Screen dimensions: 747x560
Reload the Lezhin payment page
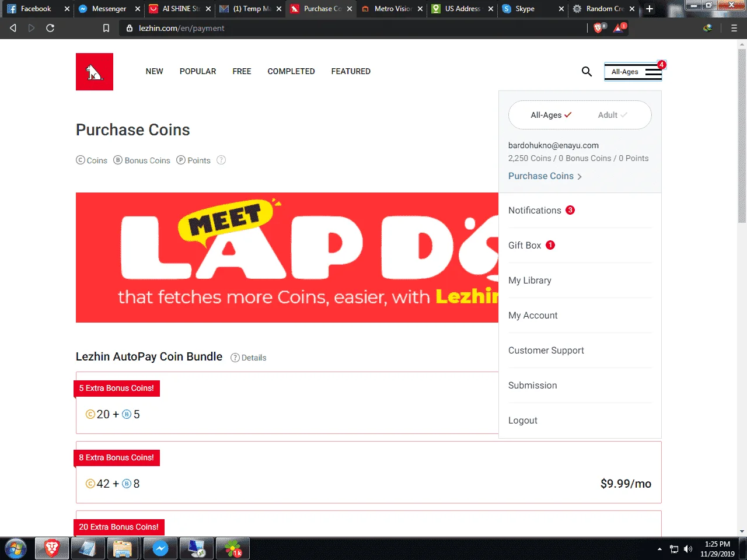point(50,28)
